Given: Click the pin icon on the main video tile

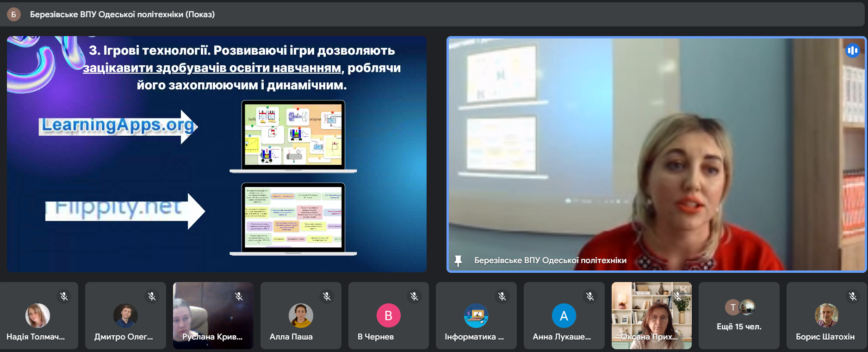Looking at the screenshot, I should [458, 261].
